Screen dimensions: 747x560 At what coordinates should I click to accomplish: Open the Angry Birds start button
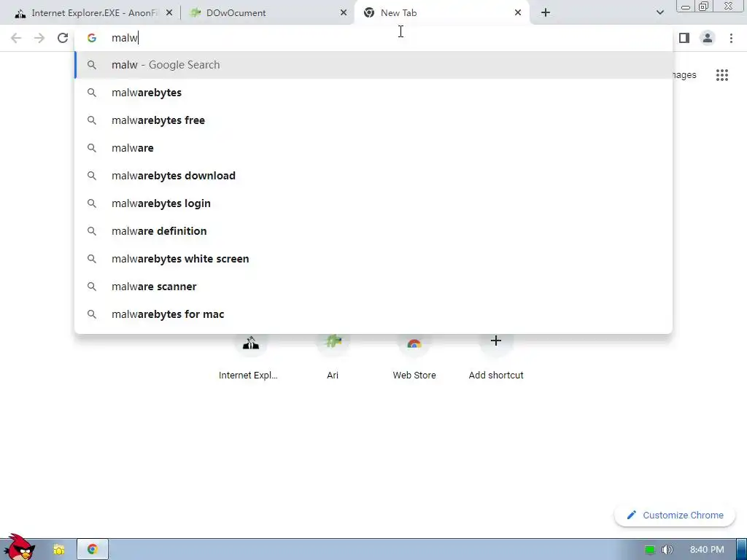click(19, 547)
